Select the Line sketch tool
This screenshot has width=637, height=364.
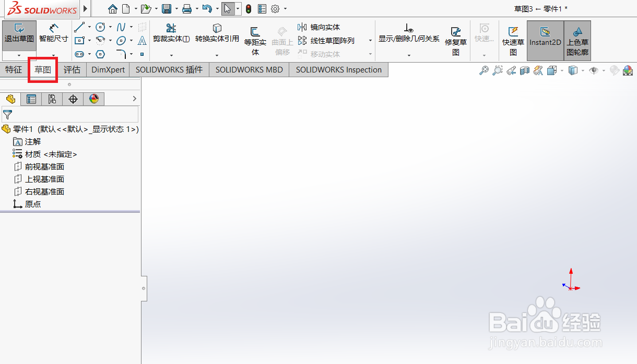pos(79,27)
